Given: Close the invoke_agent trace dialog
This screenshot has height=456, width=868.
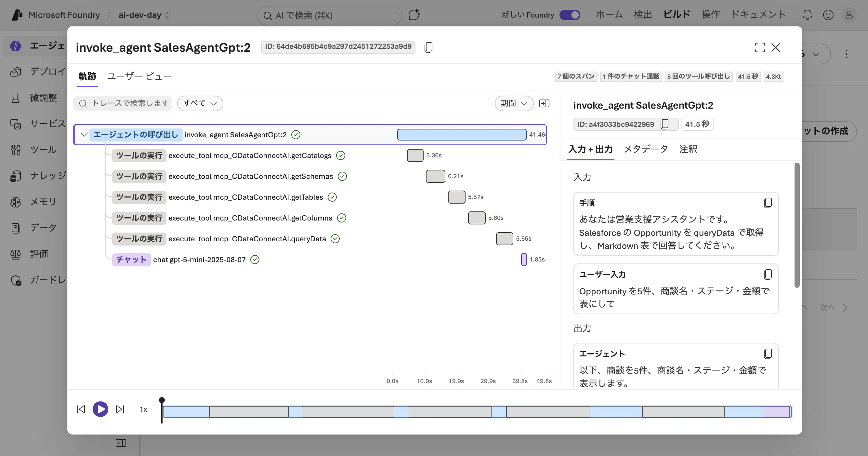Looking at the screenshot, I should click(776, 47).
